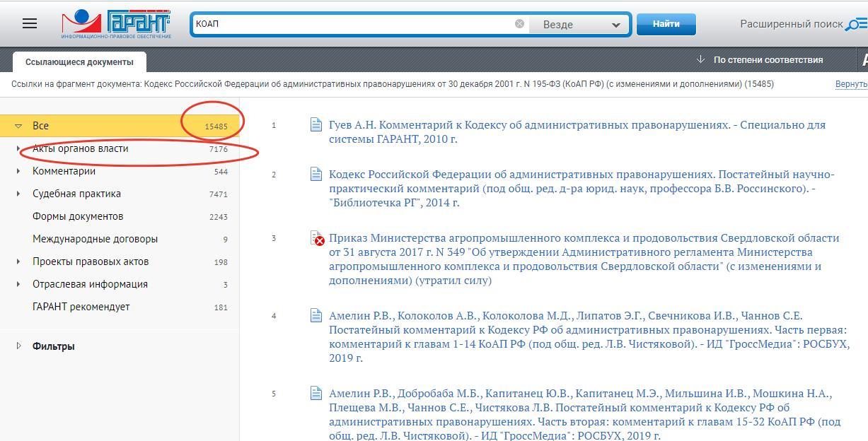868x441 pixels.
Task: Select the 'Ссылающиеся документы' tab
Action: [x=79, y=61]
